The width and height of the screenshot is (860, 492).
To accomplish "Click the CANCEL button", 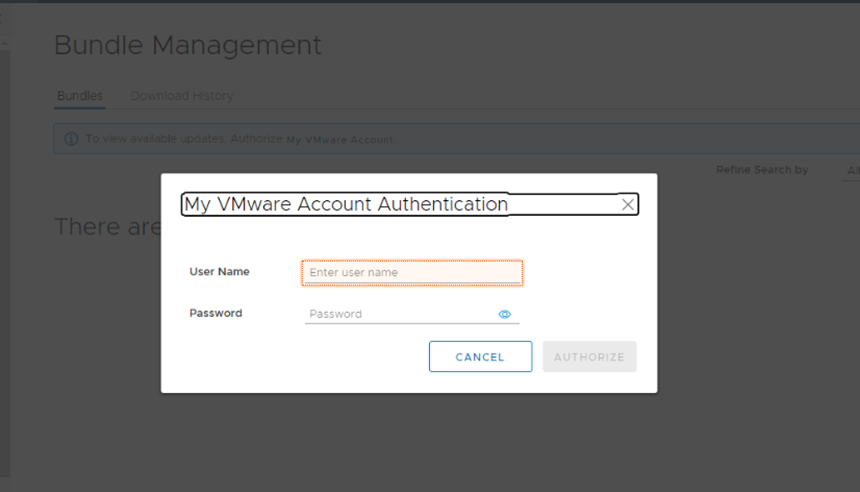I will [480, 357].
